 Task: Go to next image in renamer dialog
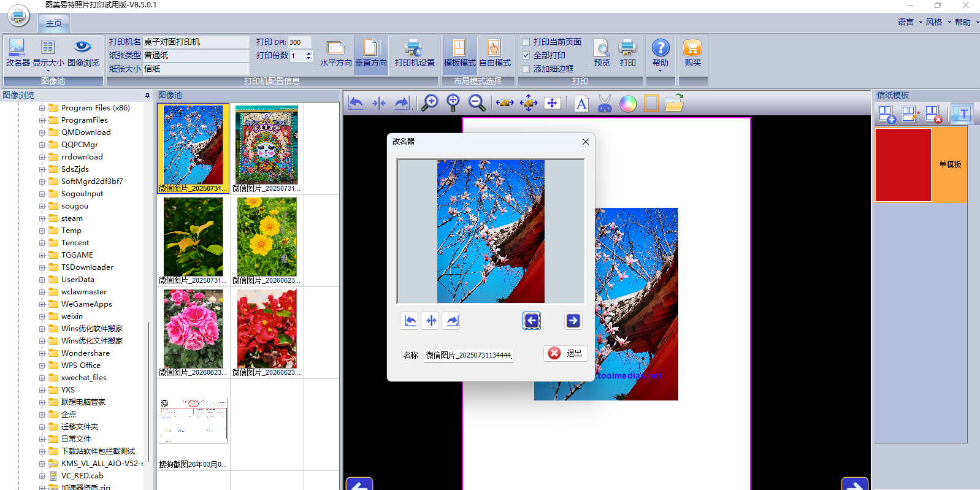573,321
